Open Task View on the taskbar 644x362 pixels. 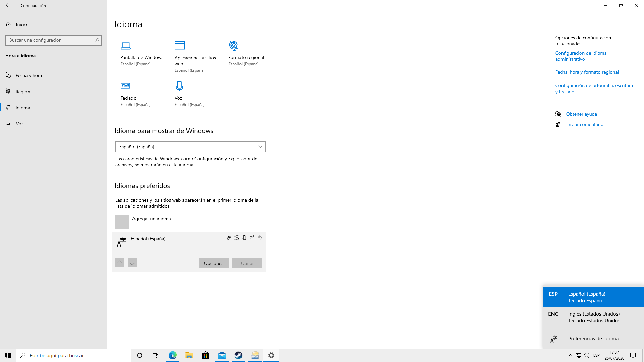[x=156, y=355]
